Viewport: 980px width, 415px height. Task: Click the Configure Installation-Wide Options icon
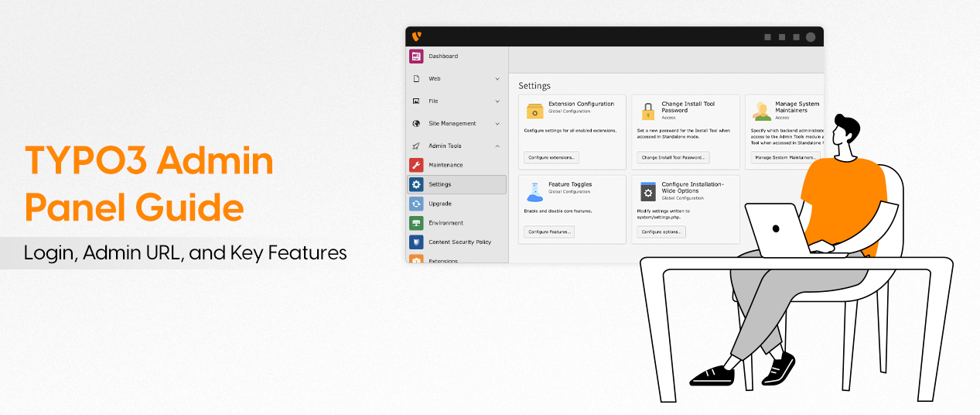point(648,190)
